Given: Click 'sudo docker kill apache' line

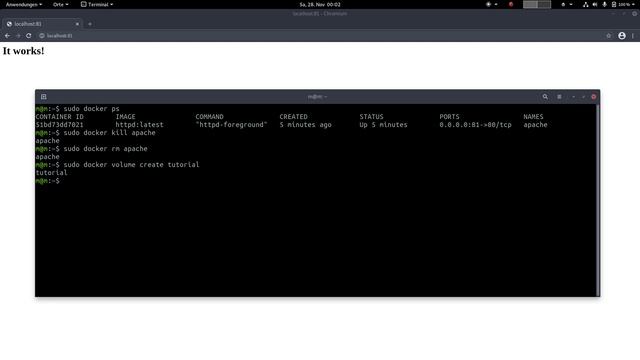Looking at the screenshot, I should point(96,133).
